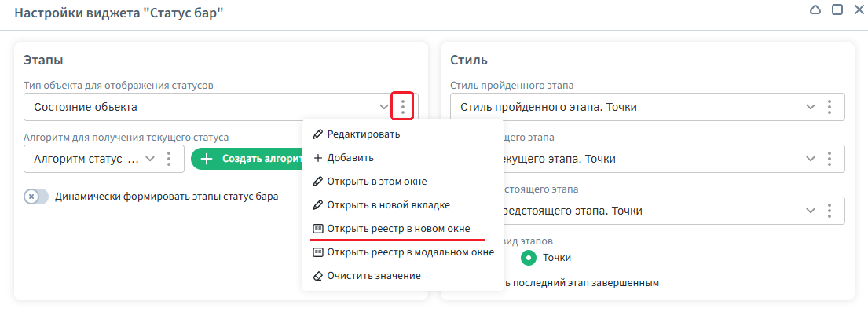Maximize the widget settings window
Screen dimensions: 868x316
[837, 10]
